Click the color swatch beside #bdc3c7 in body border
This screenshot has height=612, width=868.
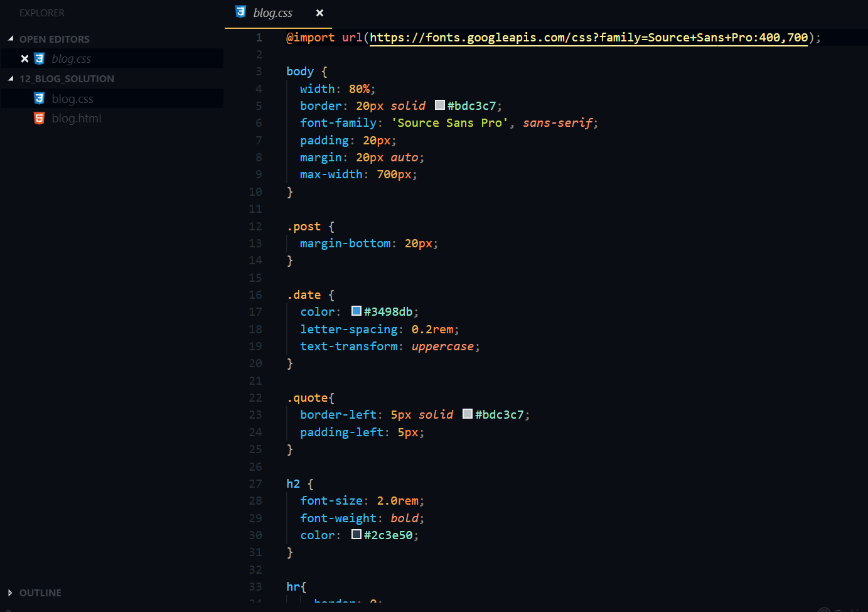pos(439,105)
